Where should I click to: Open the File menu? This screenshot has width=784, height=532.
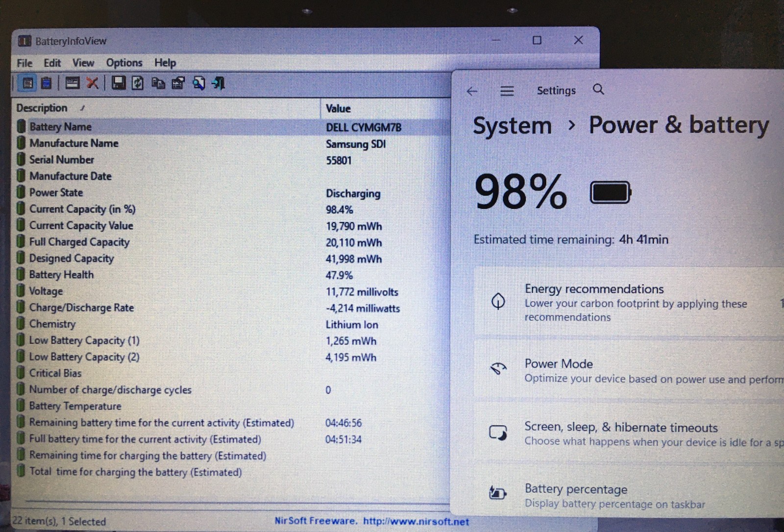click(x=24, y=63)
